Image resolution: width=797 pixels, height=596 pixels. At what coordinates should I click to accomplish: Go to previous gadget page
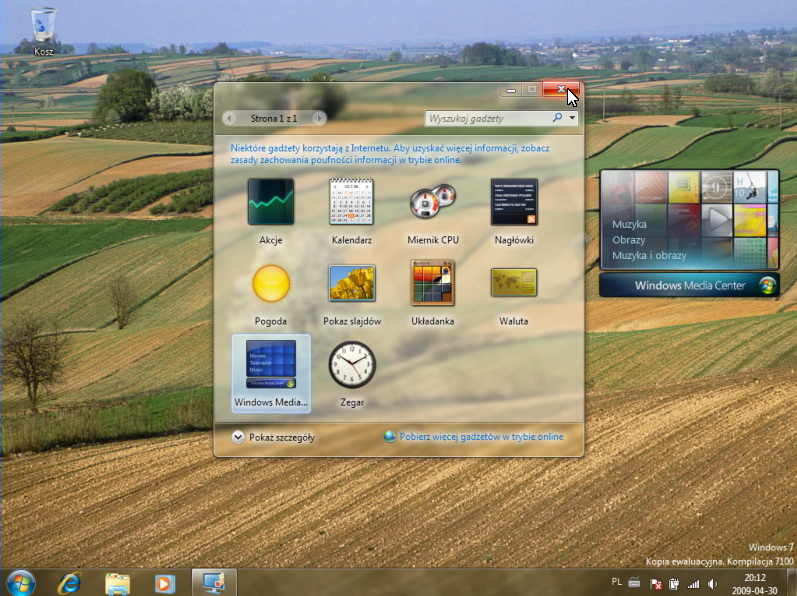[x=229, y=118]
